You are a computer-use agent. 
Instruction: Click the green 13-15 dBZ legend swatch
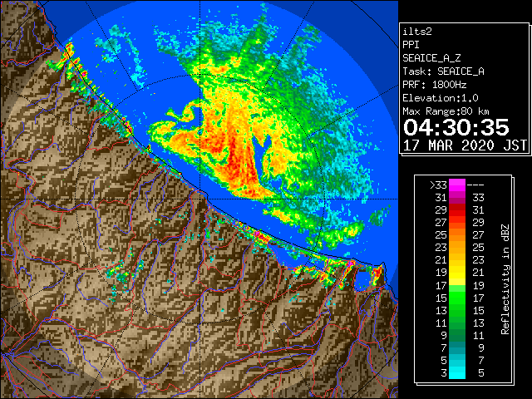click(457, 310)
